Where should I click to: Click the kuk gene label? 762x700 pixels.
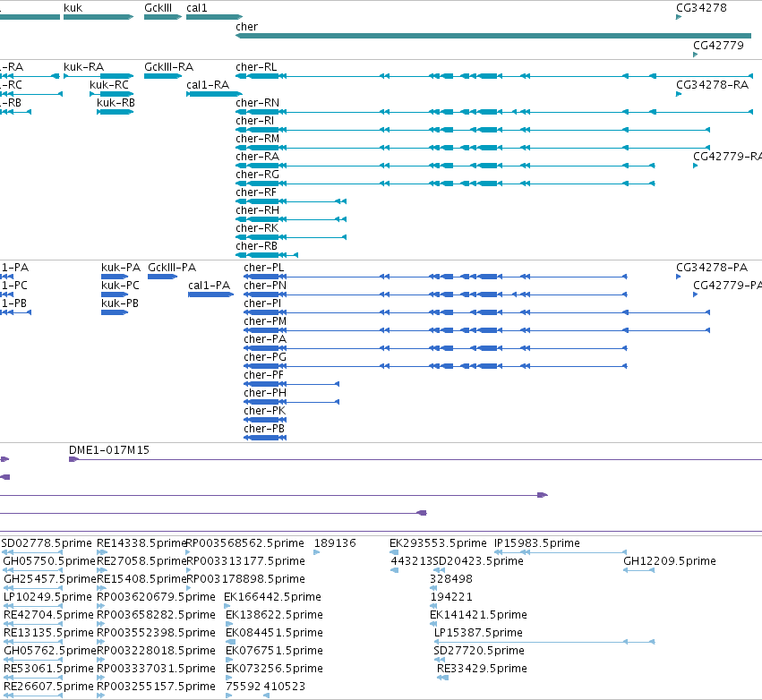tap(73, 8)
